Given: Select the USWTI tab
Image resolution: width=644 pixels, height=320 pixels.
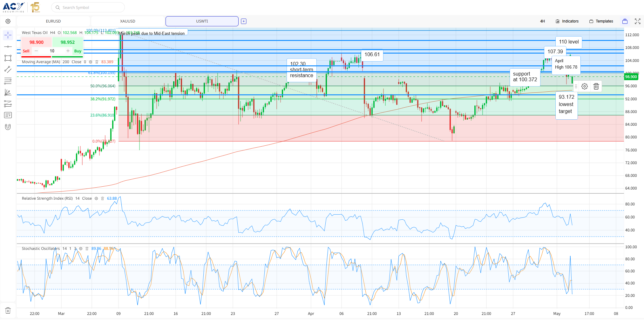Looking at the screenshot, I should (x=202, y=21).
